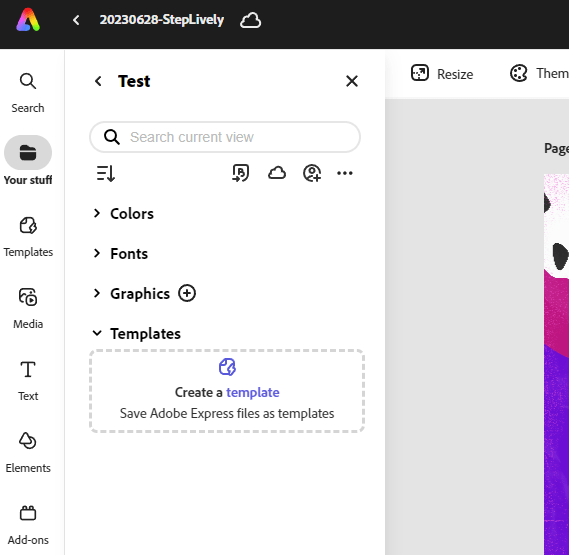Open the Media panel in sidebar
This screenshot has width=569, height=555.
click(x=28, y=309)
